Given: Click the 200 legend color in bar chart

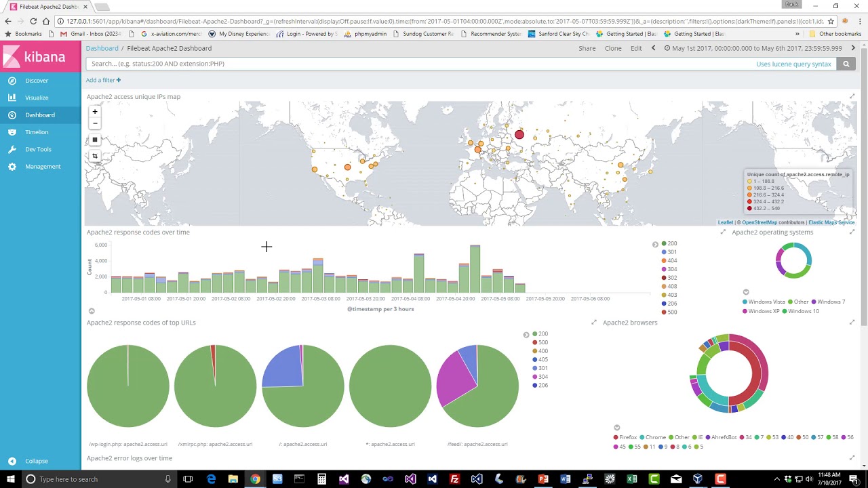Looking at the screenshot, I should pos(665,244).
